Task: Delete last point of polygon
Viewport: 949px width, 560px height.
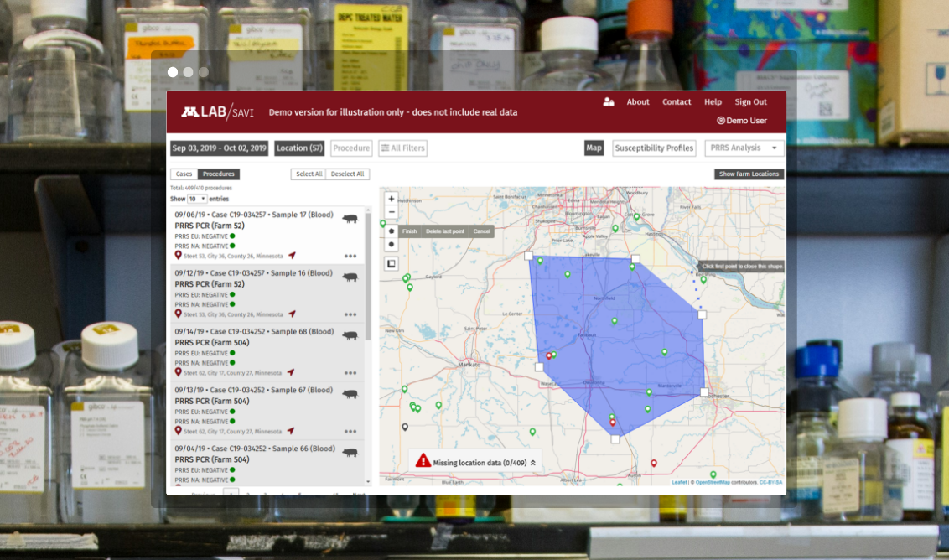Action: pyautogui.click(x=445, y=231)
